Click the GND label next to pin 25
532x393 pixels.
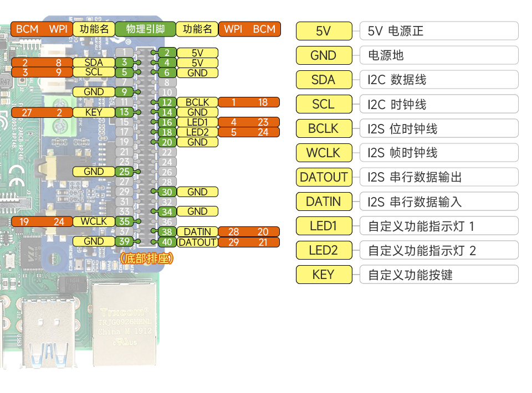point(93,172)
